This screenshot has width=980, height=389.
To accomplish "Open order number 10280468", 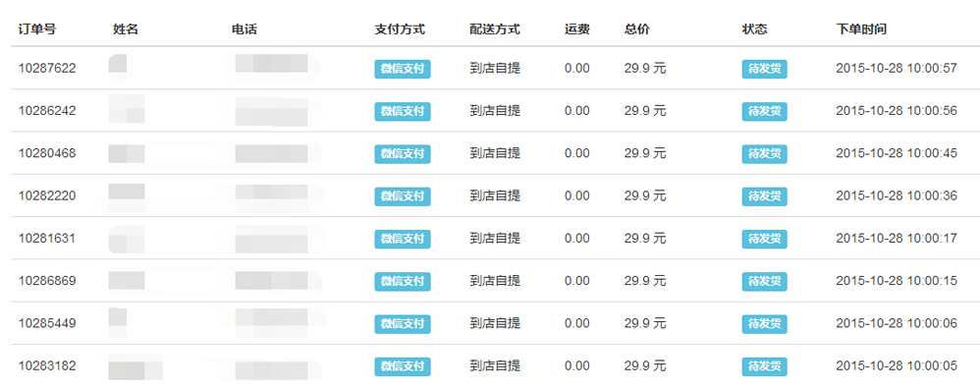I will 47,153.
